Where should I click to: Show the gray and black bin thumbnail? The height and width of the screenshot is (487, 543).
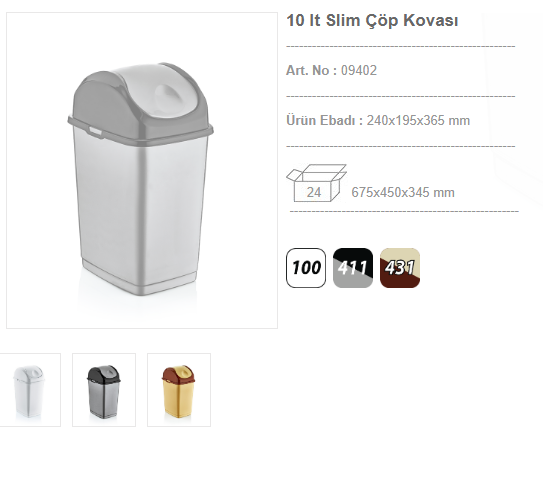click(x=104, y=390)
